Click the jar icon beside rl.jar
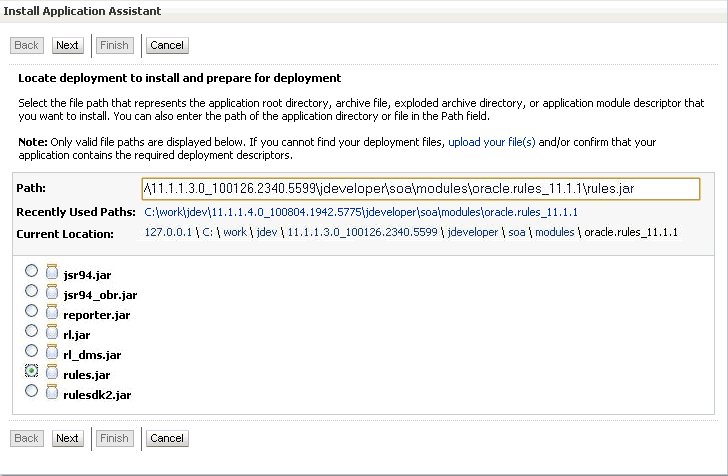The height and width of the screenshot is (476, 728). 52,332
